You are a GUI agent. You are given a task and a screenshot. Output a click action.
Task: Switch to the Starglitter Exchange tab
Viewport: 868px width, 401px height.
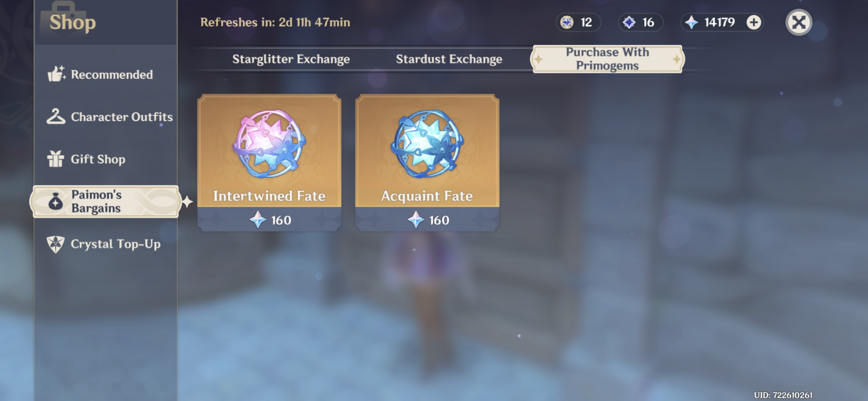pyautogui.click(x=291, y=59)
